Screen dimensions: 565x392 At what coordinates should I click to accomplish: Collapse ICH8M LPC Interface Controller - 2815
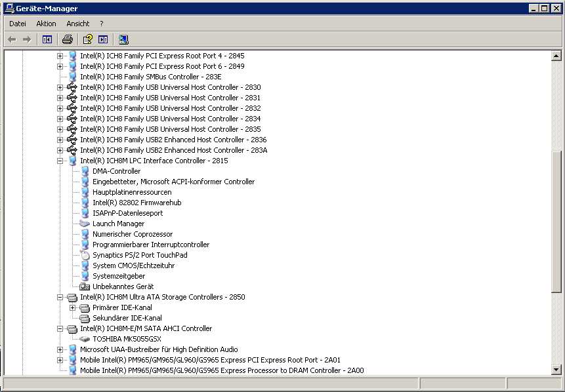click(60, 161)
